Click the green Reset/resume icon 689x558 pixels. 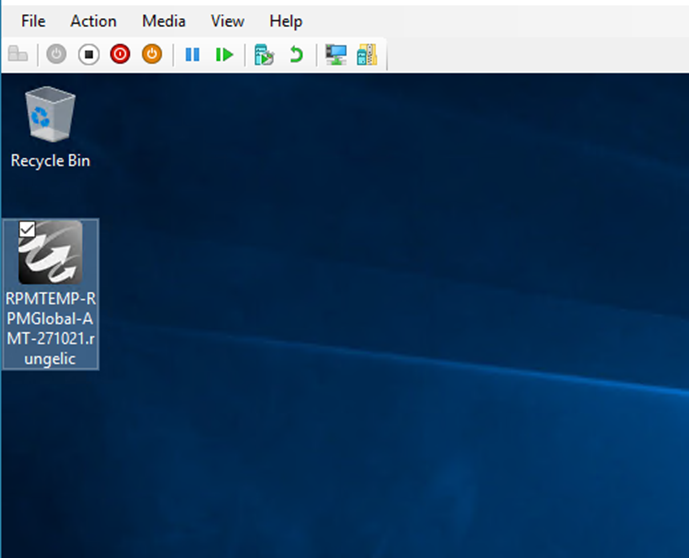[x=224, y=55]
